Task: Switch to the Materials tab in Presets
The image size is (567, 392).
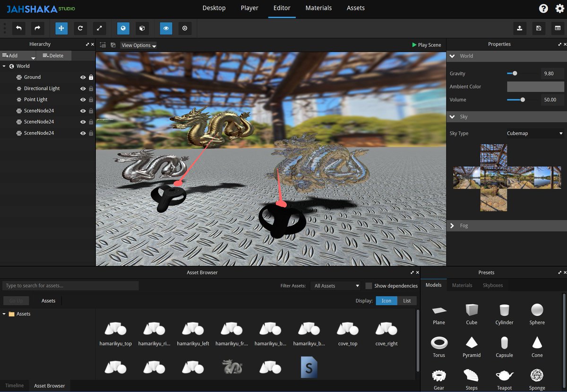Action: click(x=462, y=285)
